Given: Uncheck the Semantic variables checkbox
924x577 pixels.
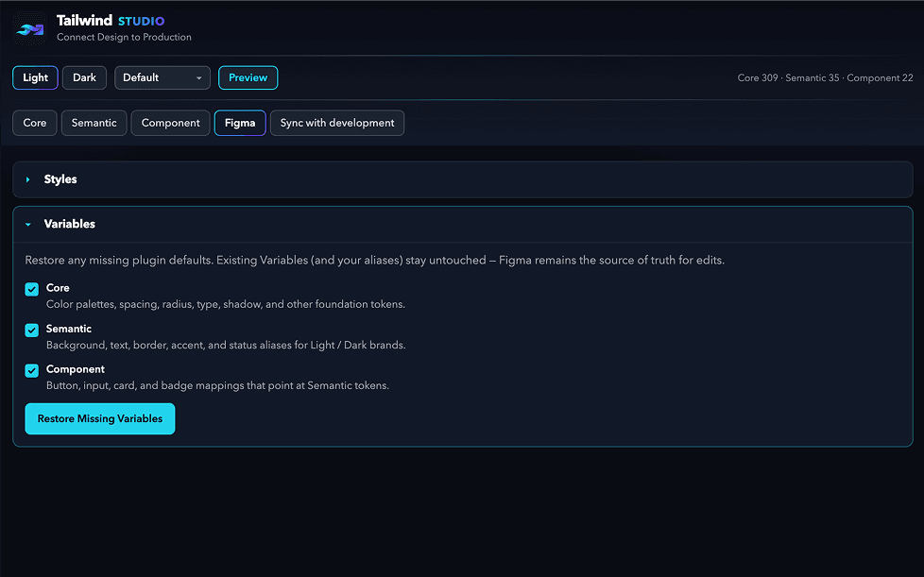Looking at the screenshot, I should point(32,330).
